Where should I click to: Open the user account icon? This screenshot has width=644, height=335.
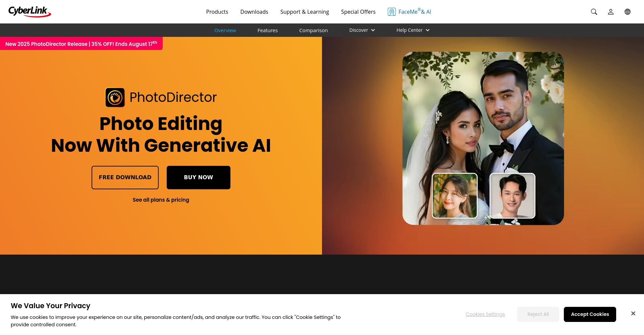point(611,12)
